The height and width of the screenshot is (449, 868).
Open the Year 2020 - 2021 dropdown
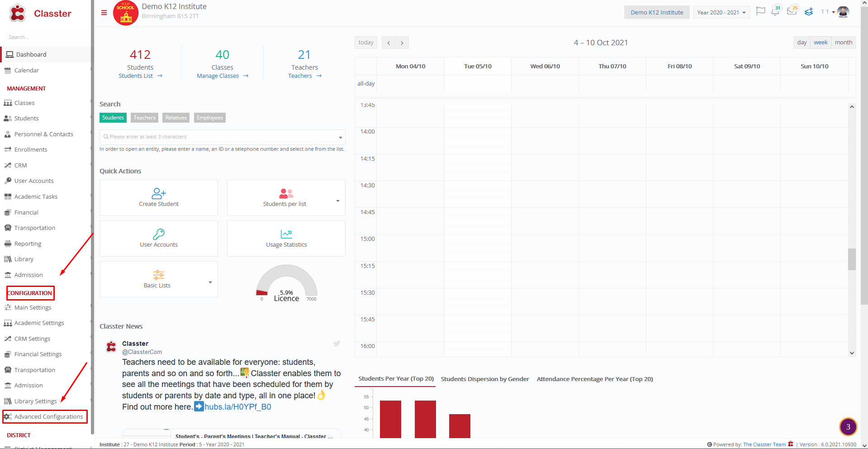coord(721,12)
